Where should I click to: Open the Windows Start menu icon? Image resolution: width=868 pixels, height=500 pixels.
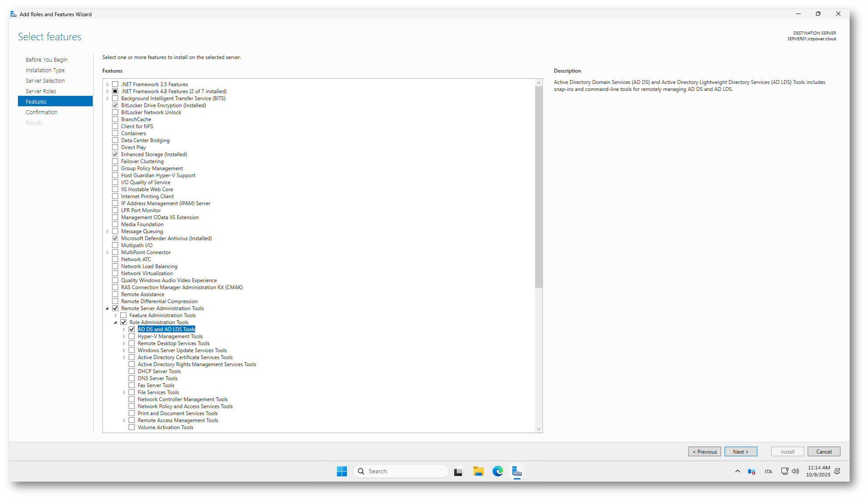(342, 471)
